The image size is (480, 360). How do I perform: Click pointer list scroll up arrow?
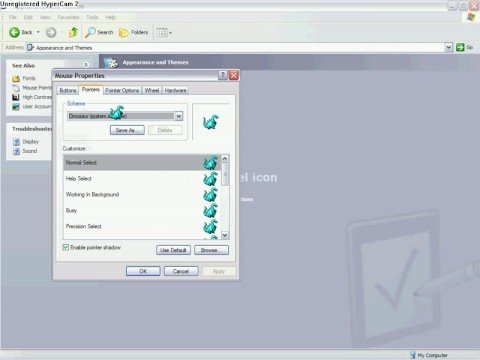pyautogui.click(x=225, y=159)
